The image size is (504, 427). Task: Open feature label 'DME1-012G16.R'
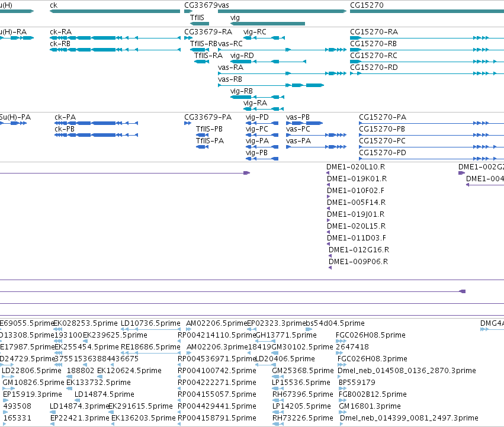[x=359, y=250]
